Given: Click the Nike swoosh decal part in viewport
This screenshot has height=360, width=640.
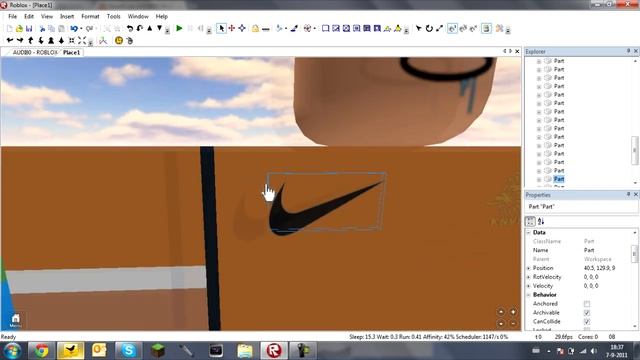Looking at the screenshot, I should coord(326,205).
